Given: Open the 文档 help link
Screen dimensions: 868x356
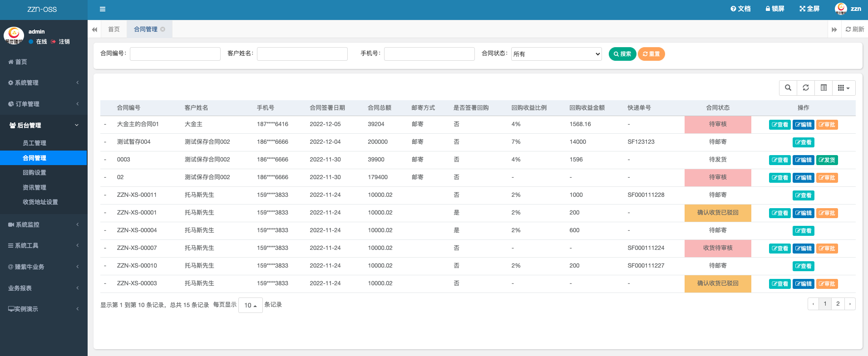Looking at the screenshot, I should [740, 9].
